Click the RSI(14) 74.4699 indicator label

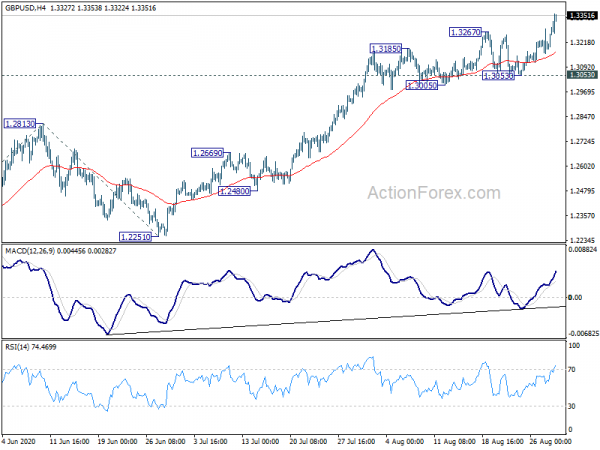(x=31, y=347)
